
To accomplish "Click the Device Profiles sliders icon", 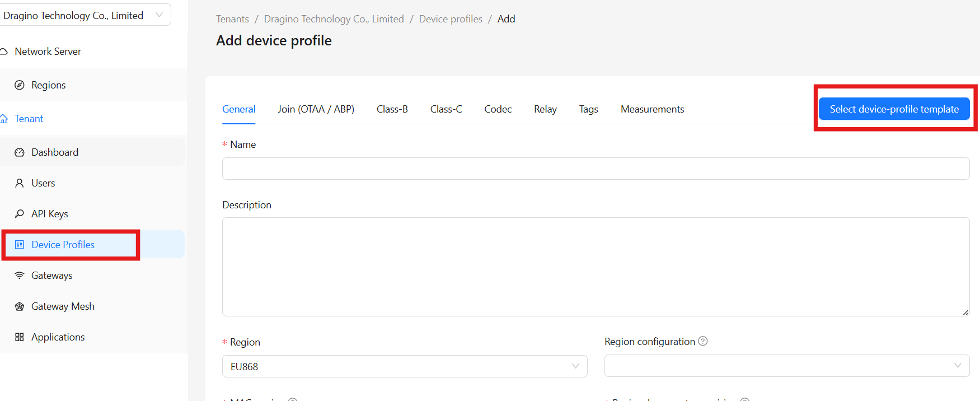I will pos(20,245).
